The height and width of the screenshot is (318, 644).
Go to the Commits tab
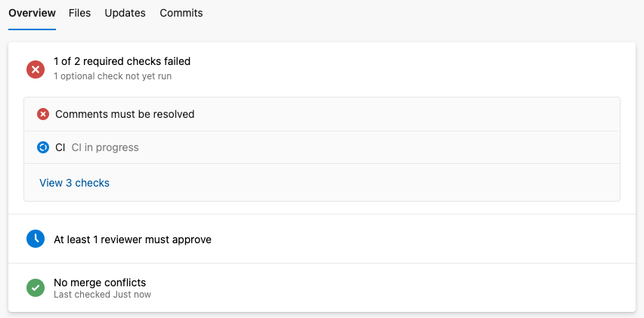click(181, 13)
